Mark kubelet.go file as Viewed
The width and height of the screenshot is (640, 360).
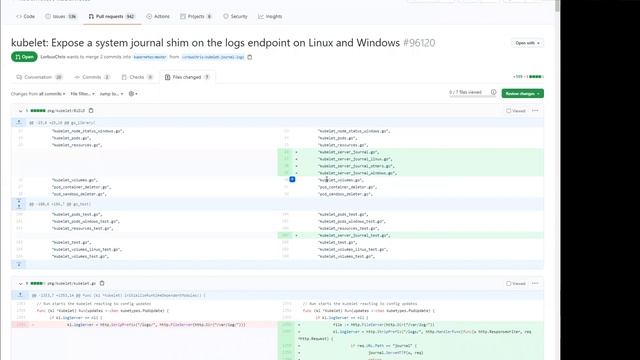(x=516, y=284)
